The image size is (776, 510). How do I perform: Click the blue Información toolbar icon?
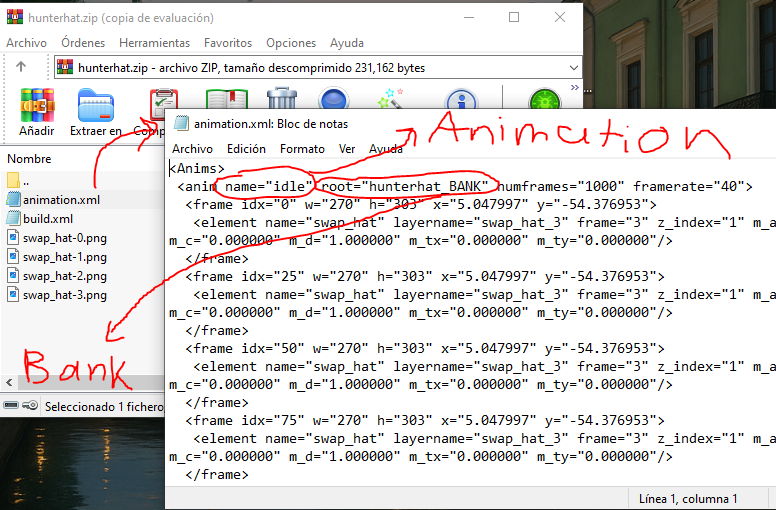point(461,99)
